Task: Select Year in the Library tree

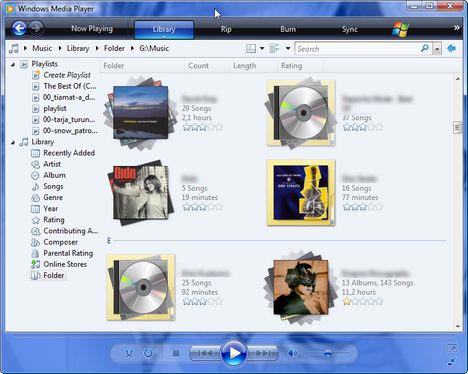Action: [x=50, y=209]
